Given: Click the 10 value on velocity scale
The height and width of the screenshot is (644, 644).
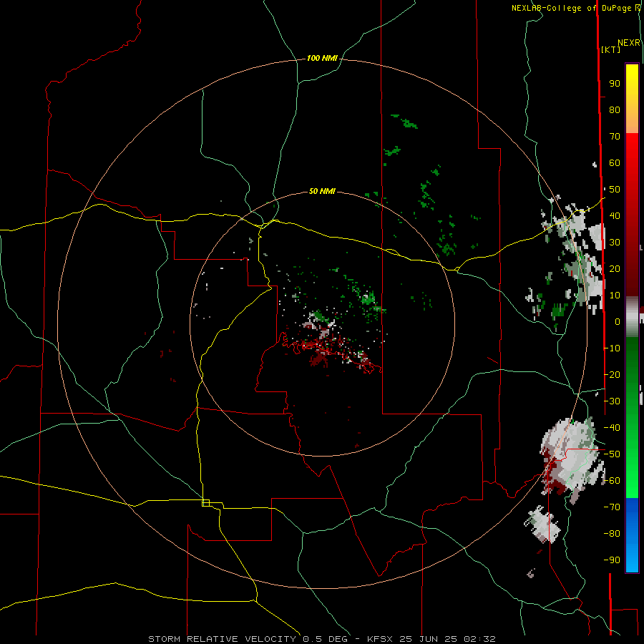Looking at the screenshot, I should (x=615, y=296).
